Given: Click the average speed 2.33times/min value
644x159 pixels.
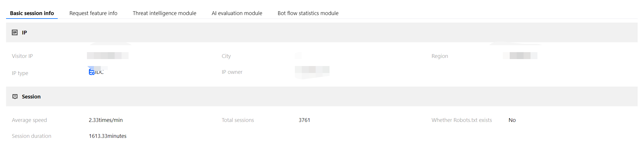Looking at the screenshot, I should click(106, 120).
